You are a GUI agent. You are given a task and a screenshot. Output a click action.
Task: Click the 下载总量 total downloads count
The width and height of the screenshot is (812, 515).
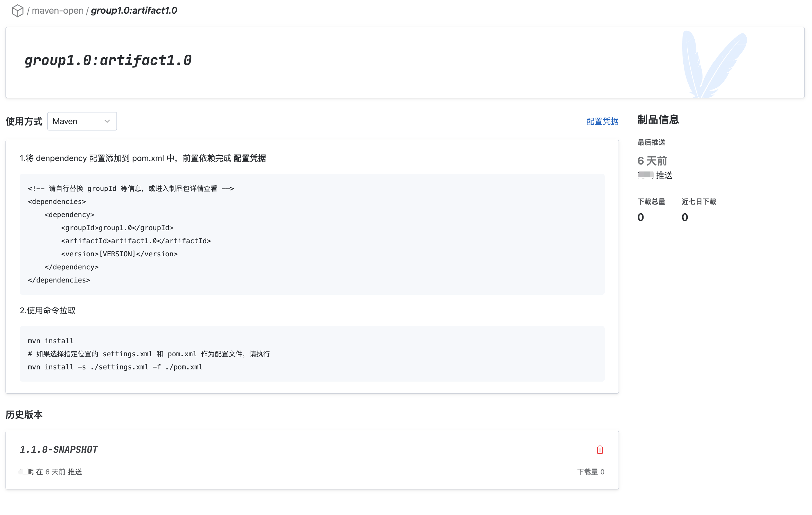[x=641, y=217]
